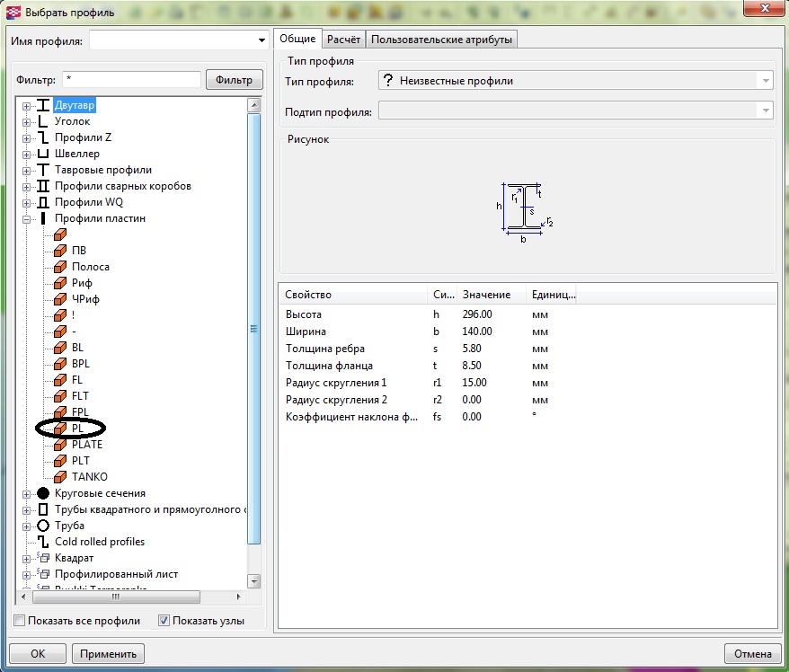Open the Пользовательские атрибуты tab
Screen dimensions: 789x672
[441, 40]
